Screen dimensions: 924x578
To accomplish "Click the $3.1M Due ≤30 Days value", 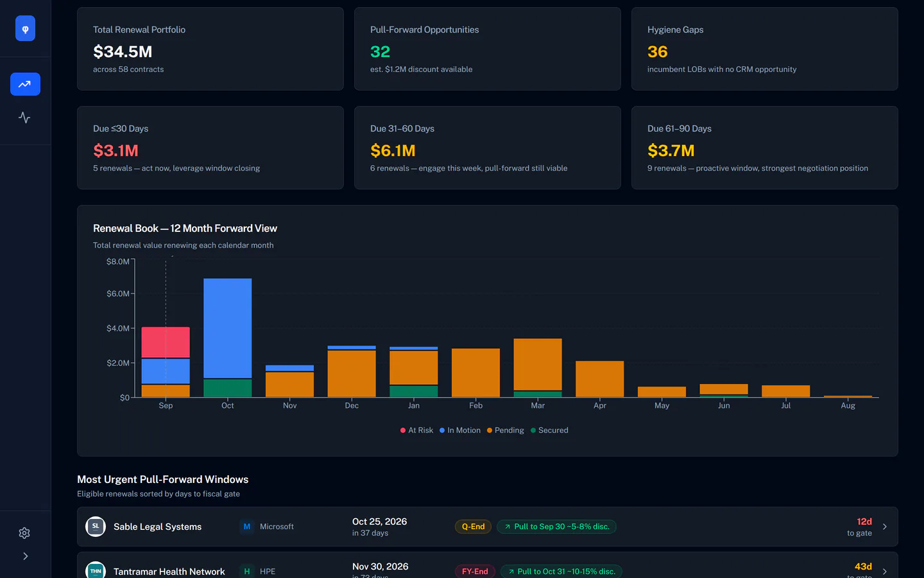I will coord(116,150).
